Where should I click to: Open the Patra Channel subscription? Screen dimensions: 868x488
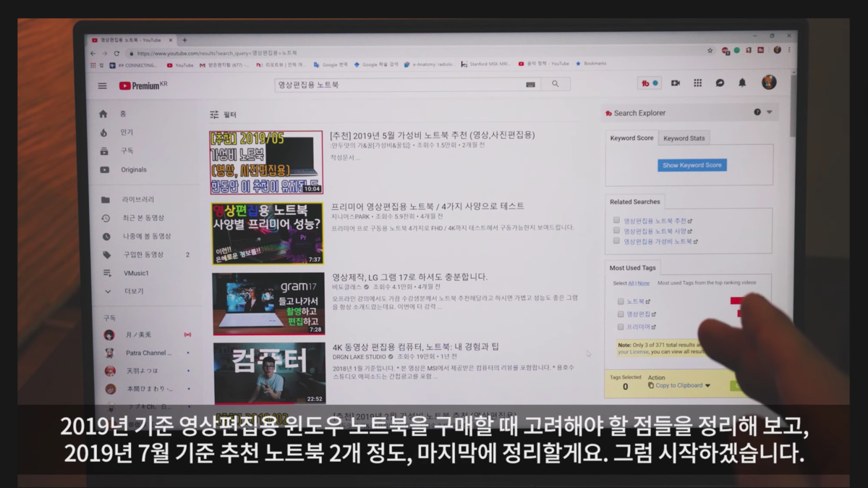point(148,353)
